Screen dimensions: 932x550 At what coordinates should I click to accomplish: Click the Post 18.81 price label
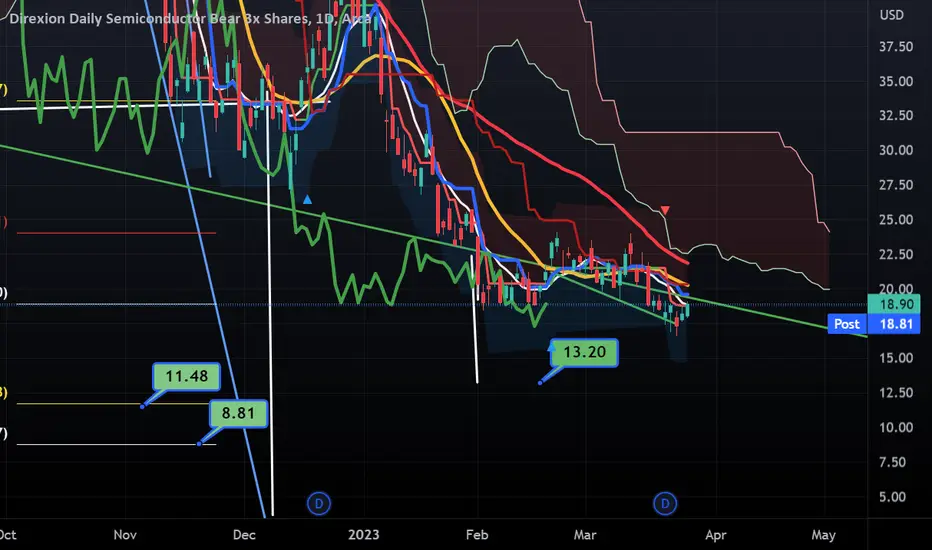click(x=874, y=324)
